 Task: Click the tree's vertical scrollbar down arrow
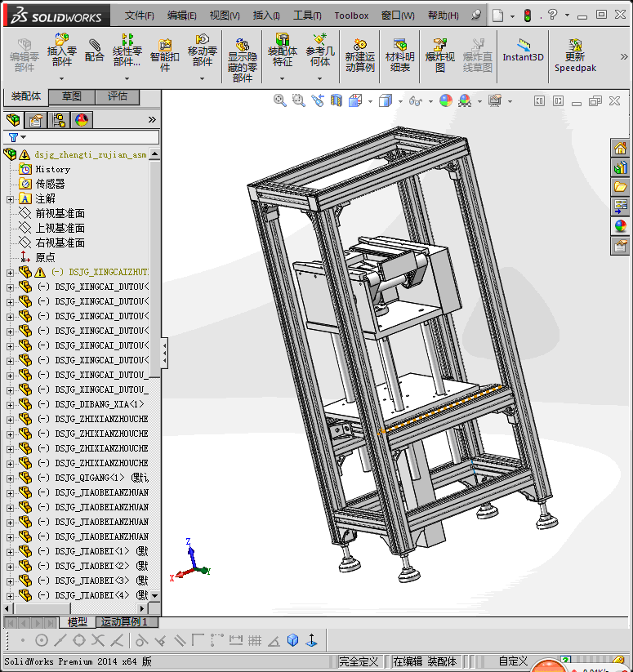click(x=154, y=596)
